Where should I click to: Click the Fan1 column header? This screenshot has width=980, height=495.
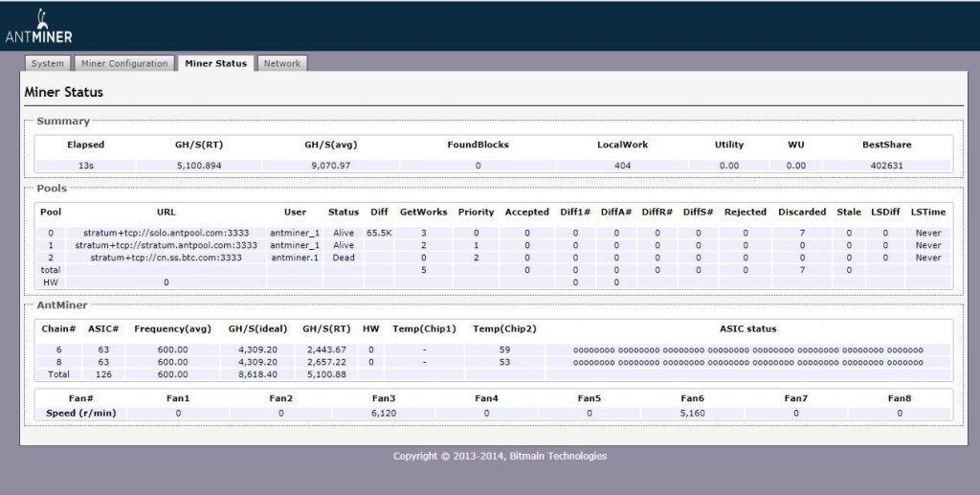click(x=178, y=398)
